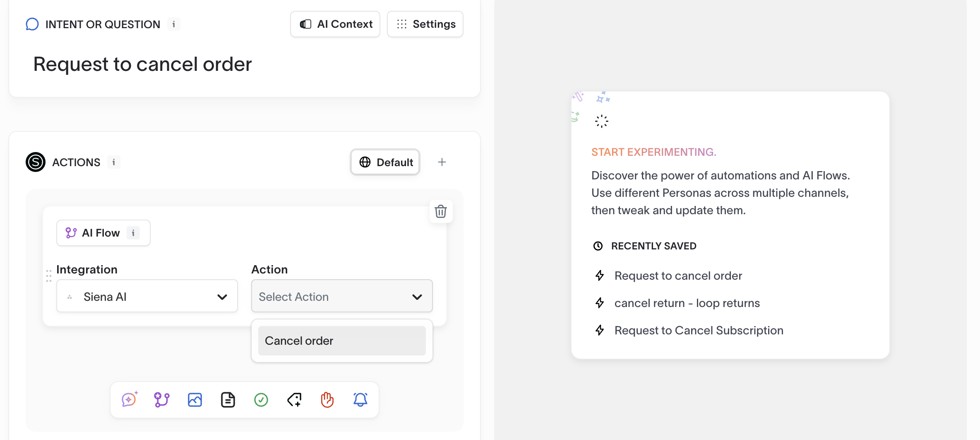Click the AI chat sparkle icon in toolbar
Viewport: 980px width, 440px height.
tap(129, 400)
